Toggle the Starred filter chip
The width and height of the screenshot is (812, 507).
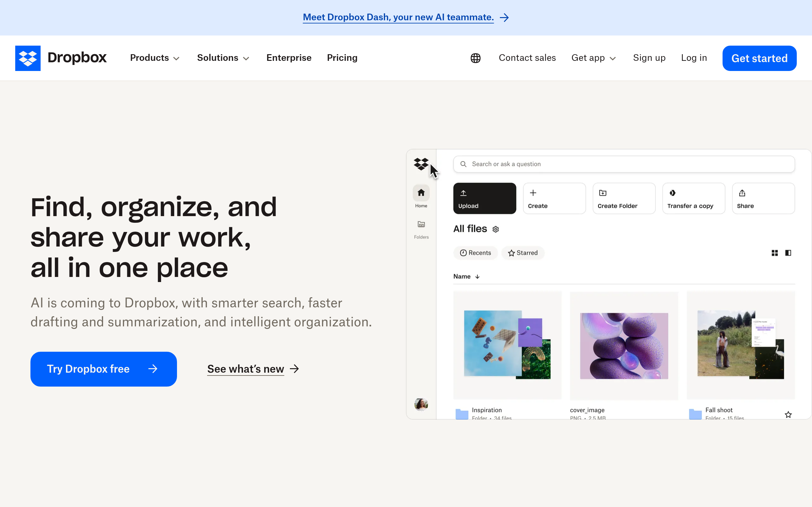tap(522, 253)
